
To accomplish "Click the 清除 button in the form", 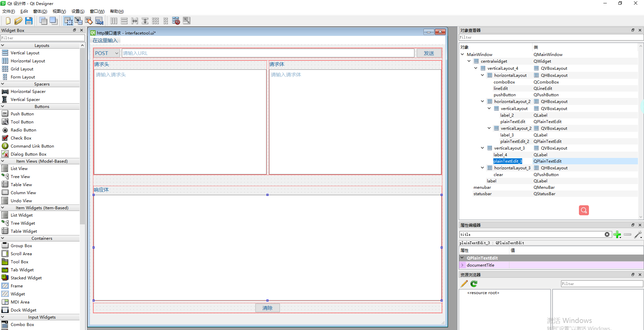I will pyautogui.click(x=267, y=308).
